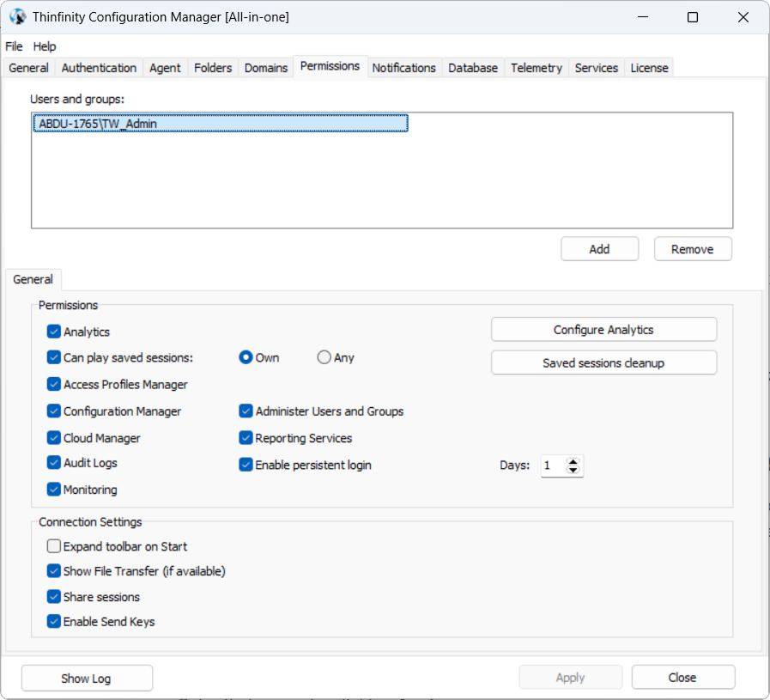Image resolution: width=770 pixels, height=700 pixels.
Task: Open the License tab
Action: pyautogui.click(x=648, y=68)
